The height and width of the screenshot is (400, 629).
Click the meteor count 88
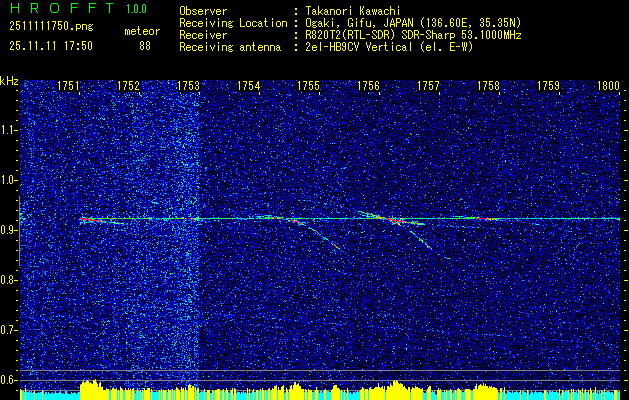point(145,46)
